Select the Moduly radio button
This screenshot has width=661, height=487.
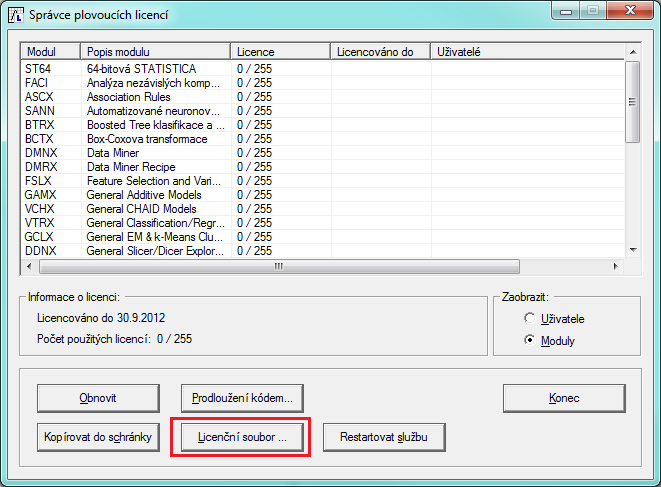pos(529,340)
